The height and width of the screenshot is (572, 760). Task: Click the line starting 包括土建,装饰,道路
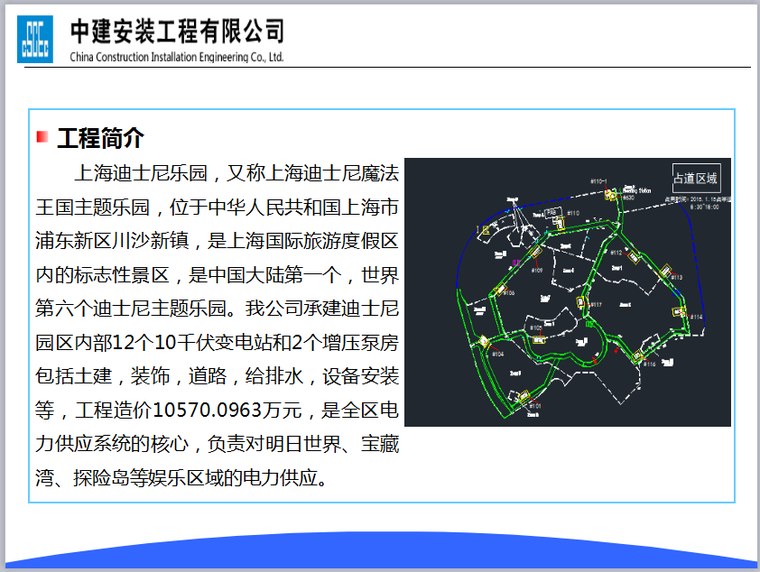click(x=217, y=376)
